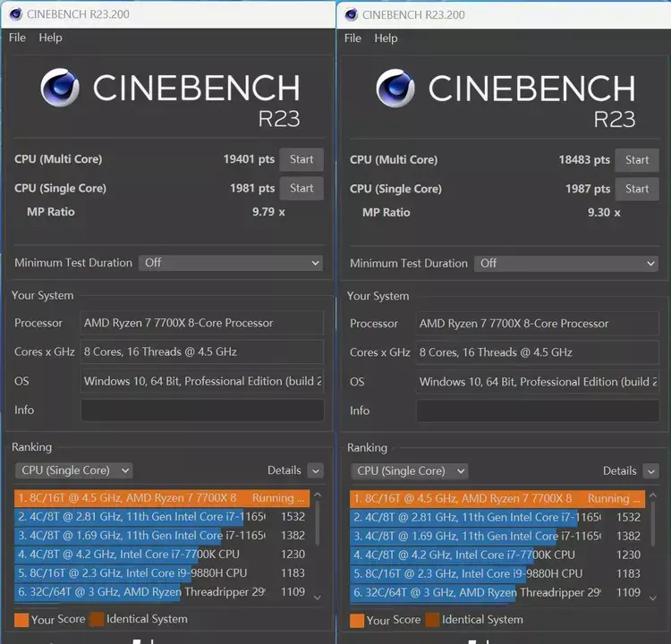Open Minimum Test Duration dropdown in right window

pyautogui.click(x=565, y=264)
